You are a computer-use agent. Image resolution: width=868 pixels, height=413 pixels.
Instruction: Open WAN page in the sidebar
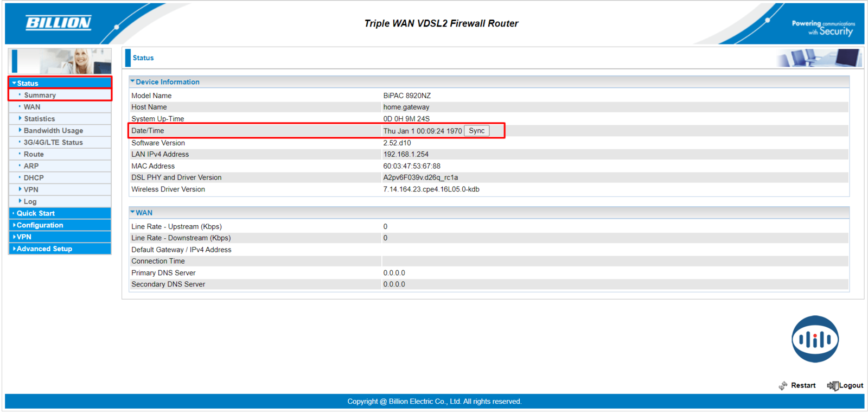pyautogui.click(x=32, y=107)
